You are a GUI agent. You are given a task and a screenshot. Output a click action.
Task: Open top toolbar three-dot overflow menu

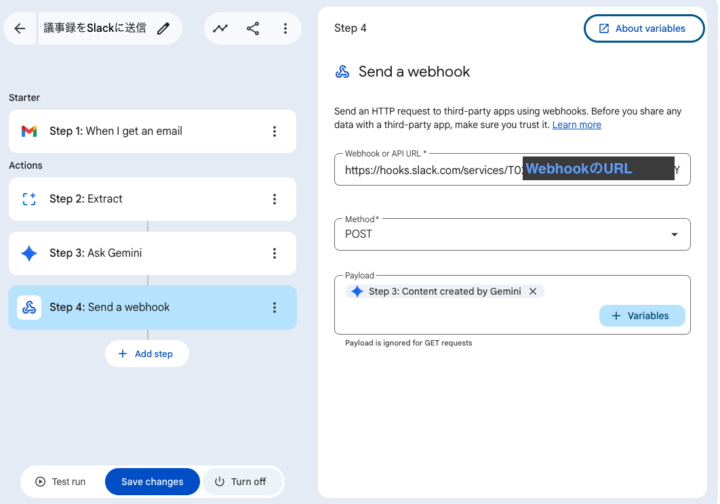click(x=285, y=29)
